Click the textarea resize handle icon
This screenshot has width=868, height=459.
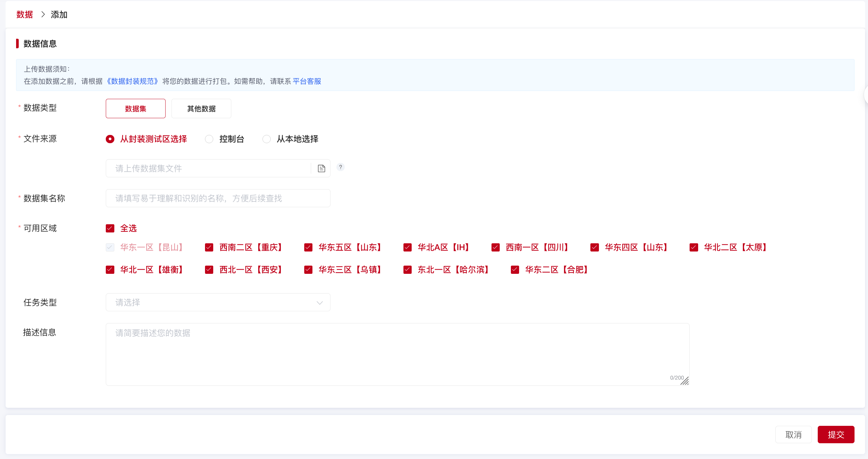(x=685, y=381)
